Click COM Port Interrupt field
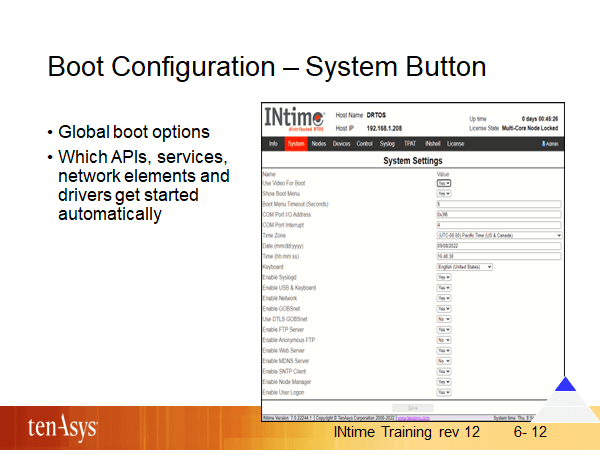This screenshot has width=600, height=450. pyautogui.click(x=499, y=225)
